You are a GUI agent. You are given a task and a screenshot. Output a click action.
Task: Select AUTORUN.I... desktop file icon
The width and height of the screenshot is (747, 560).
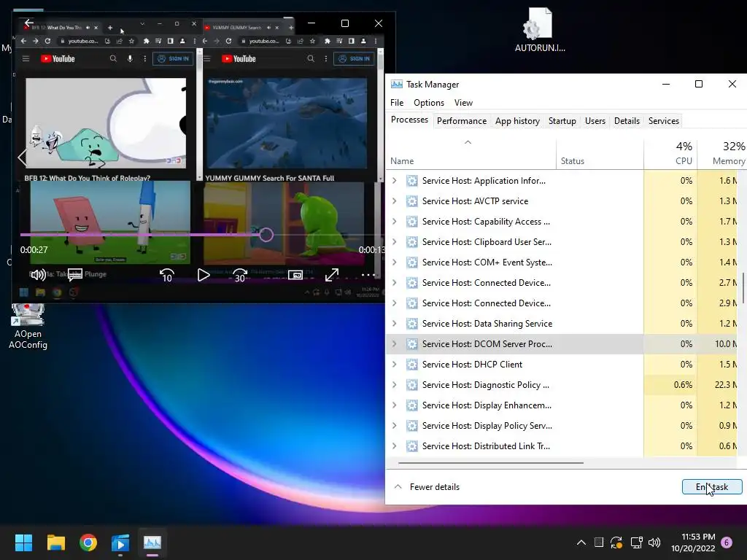[x=540, y=29]
